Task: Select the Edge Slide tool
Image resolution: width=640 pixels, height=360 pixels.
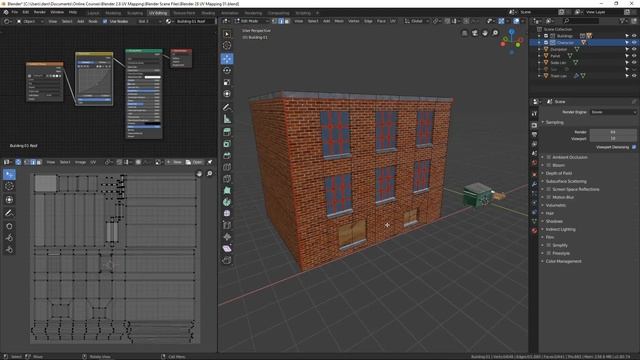Action: (227, 225)
